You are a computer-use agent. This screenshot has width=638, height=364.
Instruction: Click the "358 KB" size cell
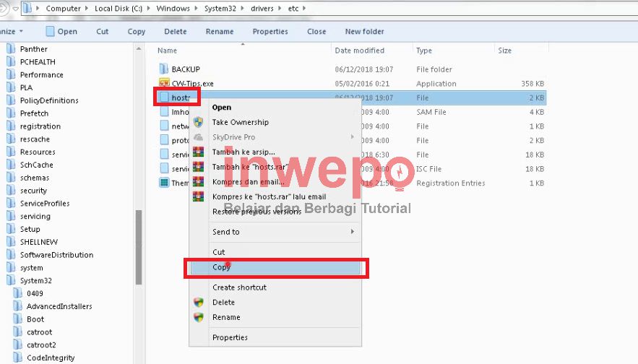click(533, 83)
